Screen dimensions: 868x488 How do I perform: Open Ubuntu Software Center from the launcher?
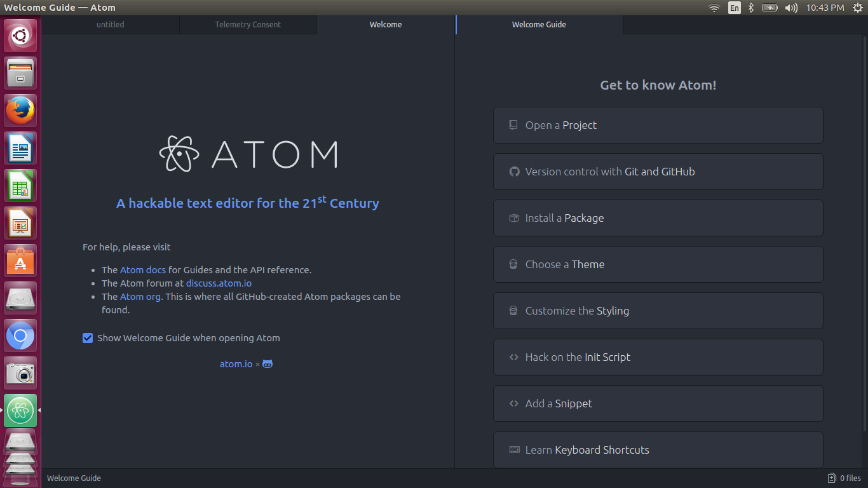pyautogui.click(x=20, y=261)
